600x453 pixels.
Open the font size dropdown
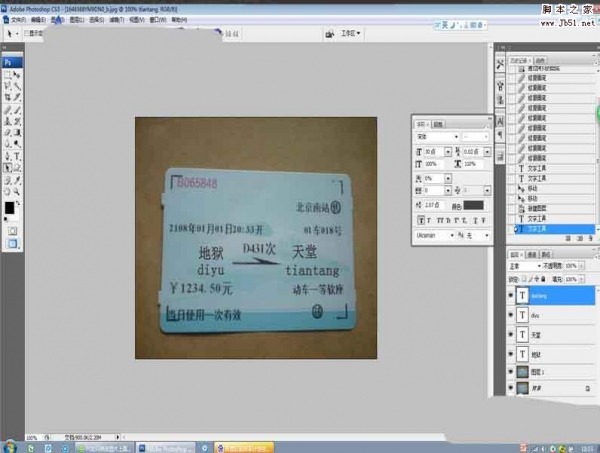point(448,152)
